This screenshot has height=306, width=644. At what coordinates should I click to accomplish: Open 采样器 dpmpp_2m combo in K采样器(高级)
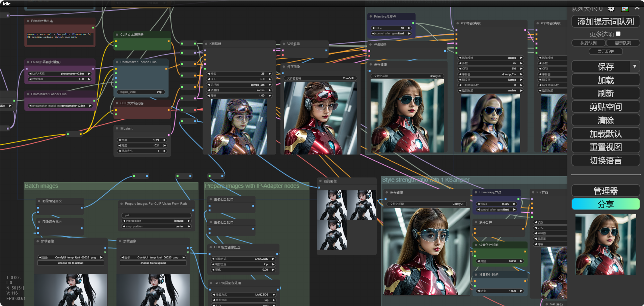click(x=490, y=74)
